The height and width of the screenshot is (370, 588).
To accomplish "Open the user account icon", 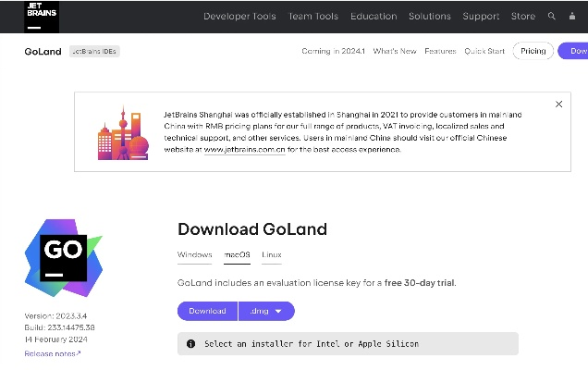I will coord(572,17).
